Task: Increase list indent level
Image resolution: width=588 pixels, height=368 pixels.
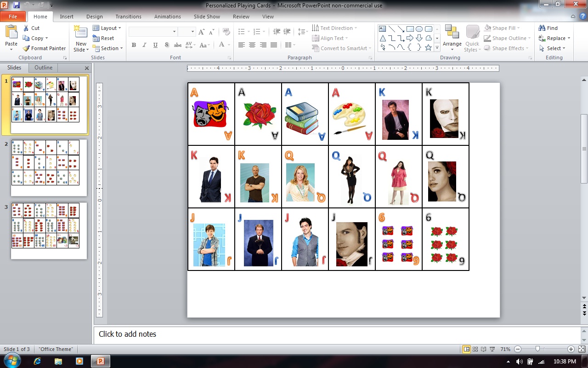Action: coord(288,32)
